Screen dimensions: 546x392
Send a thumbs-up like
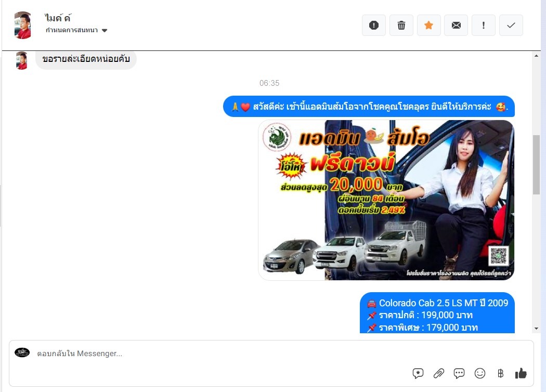pyautogui.click(x=521, y=374)
